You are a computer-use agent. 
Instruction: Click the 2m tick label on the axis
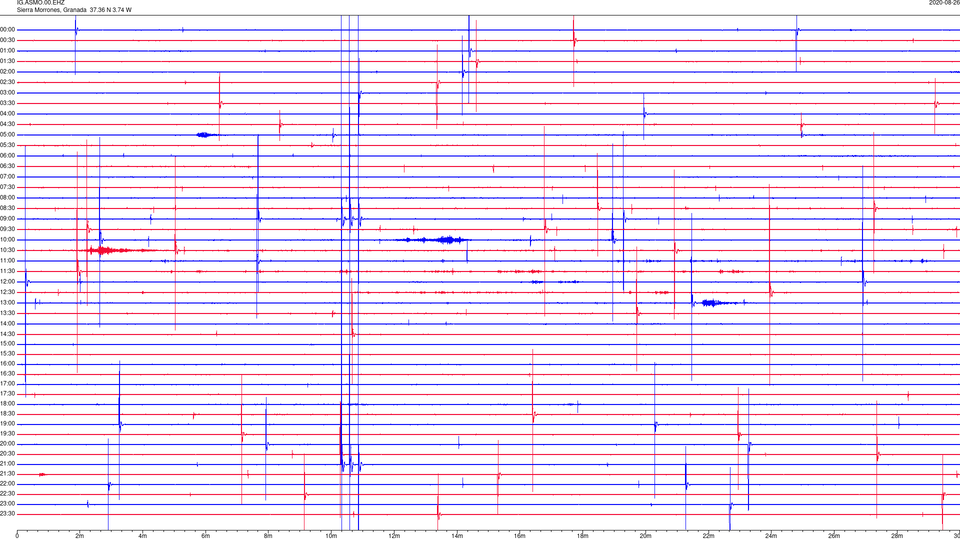tap(80, 536)
